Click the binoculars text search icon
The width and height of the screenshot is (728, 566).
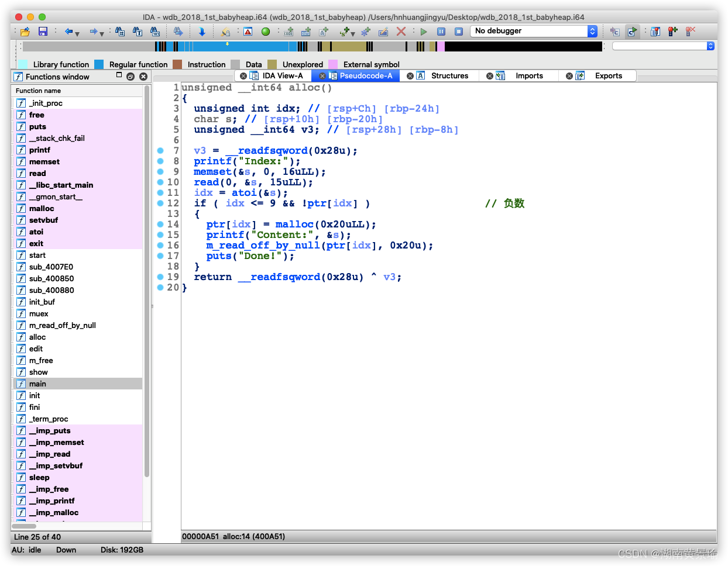[138, 32]
